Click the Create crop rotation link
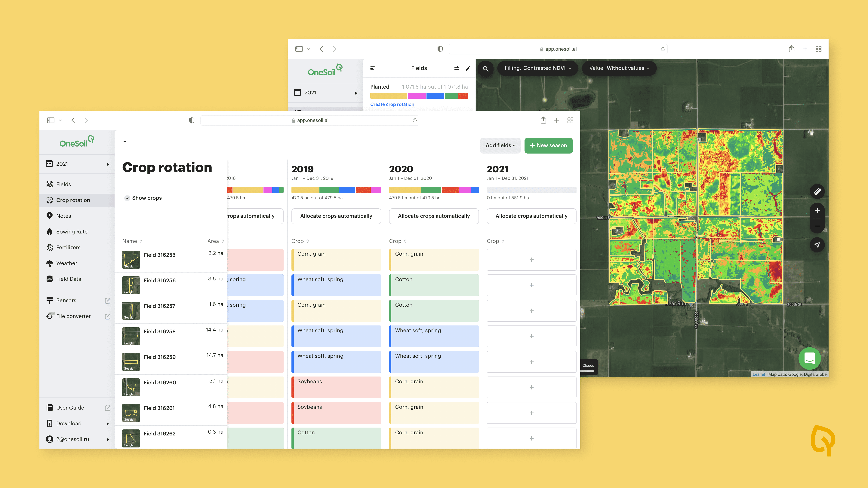The width and height of the screenshot is (868, 488). (392, 104)
